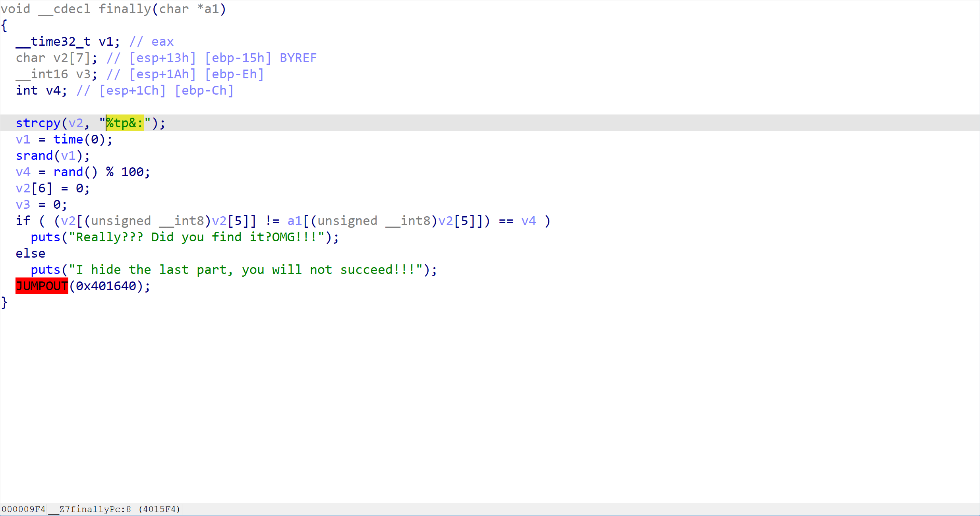980x516 pixels.
Task: Click the second puts call after else
Action: click(45, 270)
